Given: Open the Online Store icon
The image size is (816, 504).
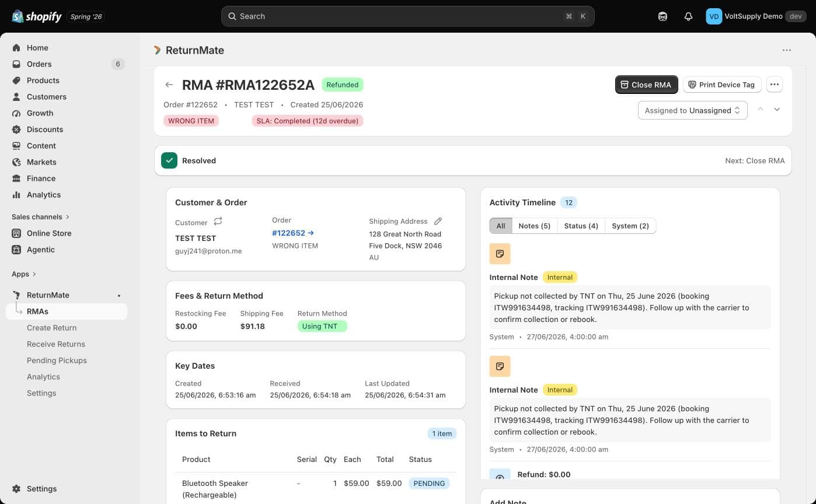Looking at the screenshot, I should [x=16, y=233].
